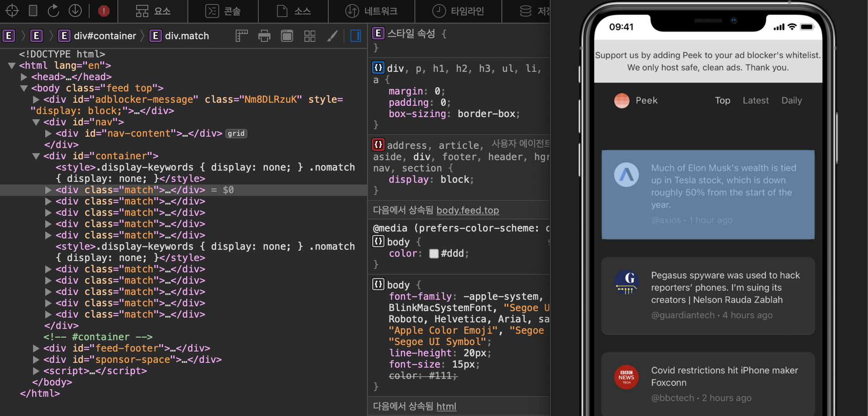Open the 네트워크 tab
This screenshot has height=416, width=868.
tap(371, 11)
